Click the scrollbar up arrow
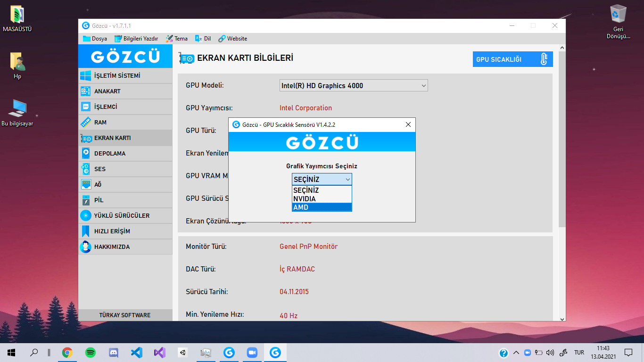The height and width of the screenshot is (362, 644). [561, 48]
